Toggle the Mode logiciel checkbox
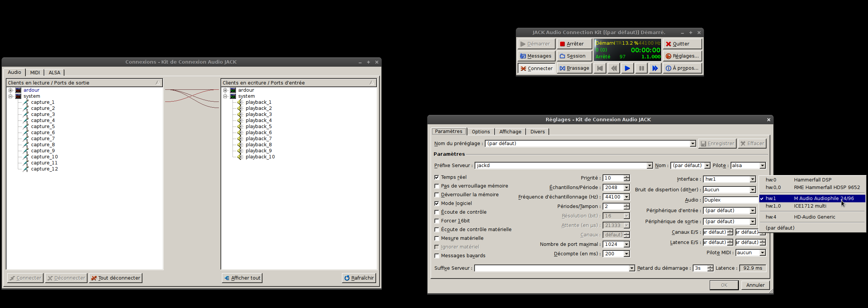 pos(437,203)
